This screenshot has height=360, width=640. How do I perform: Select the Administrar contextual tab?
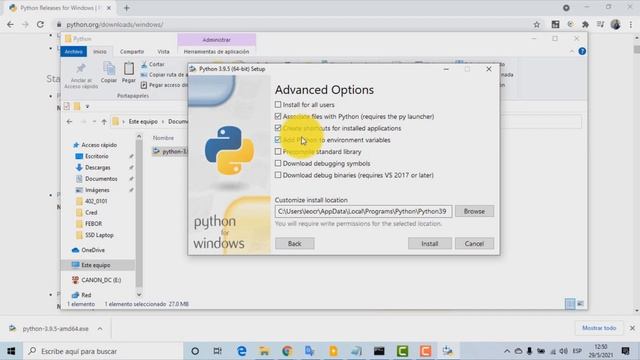point(216,40)
